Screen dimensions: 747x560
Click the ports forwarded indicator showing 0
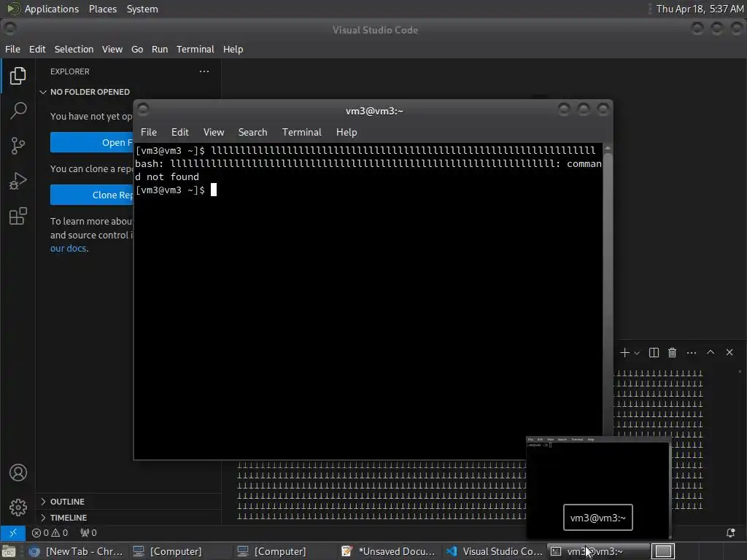88,532
